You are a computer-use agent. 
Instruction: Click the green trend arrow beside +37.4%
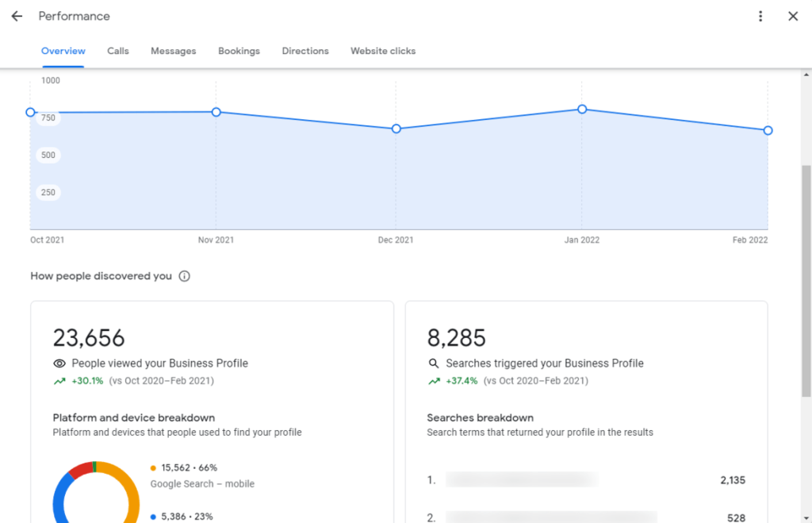(434, 381)
